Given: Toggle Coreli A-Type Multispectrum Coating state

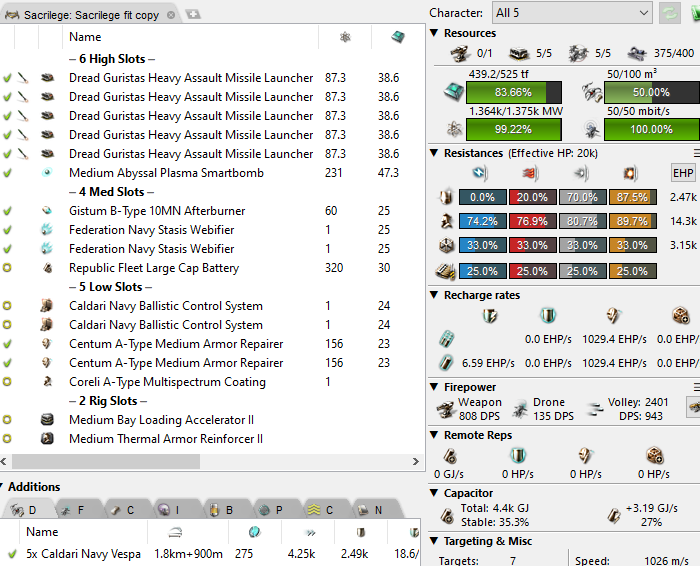Looking at the screenshot, I should [7, 382].
